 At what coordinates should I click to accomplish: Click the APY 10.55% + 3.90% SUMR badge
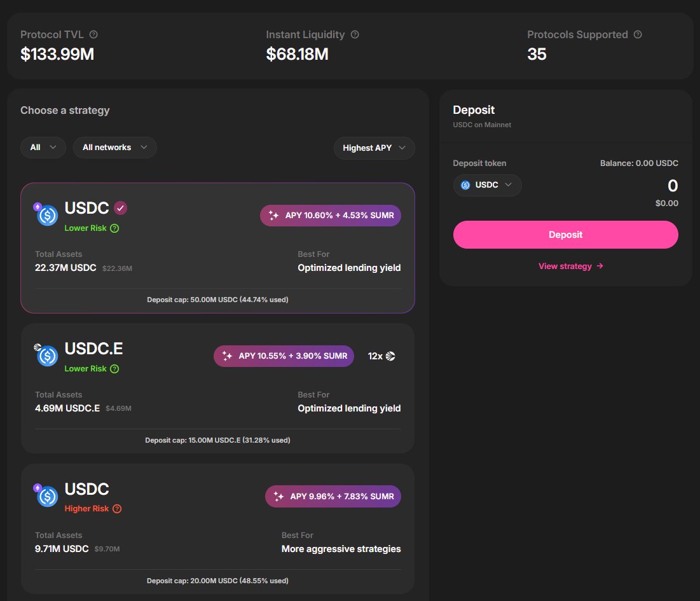coord(284,356)
